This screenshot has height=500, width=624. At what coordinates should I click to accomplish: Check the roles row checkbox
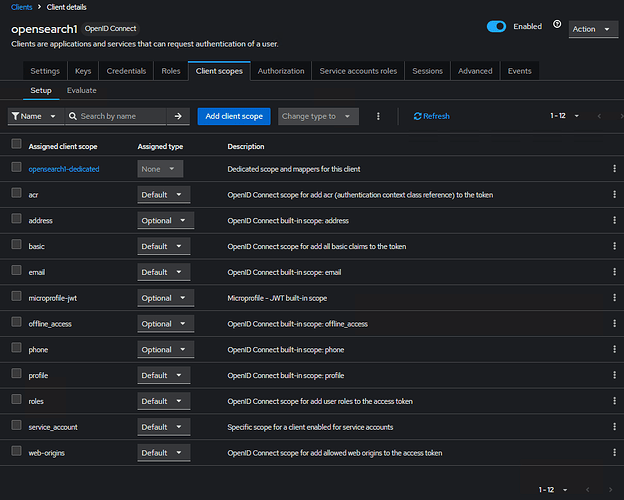click(x=16, y=399)
